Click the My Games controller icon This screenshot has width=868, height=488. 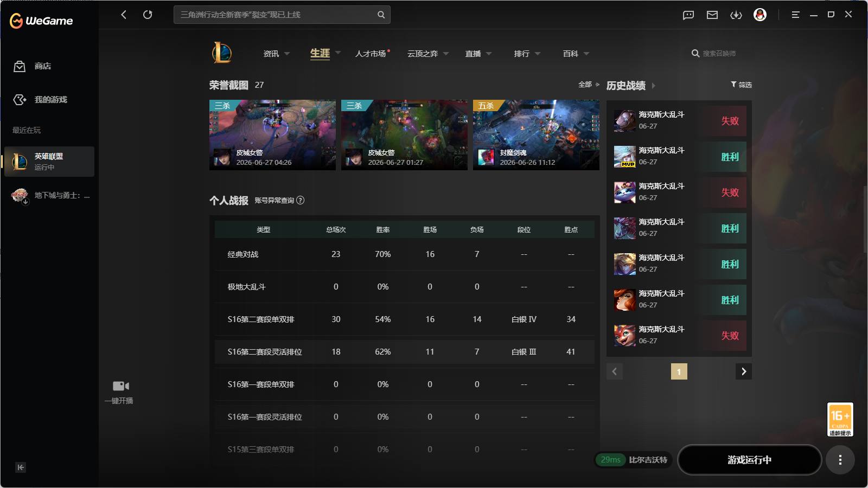click(x=20, y=100)
